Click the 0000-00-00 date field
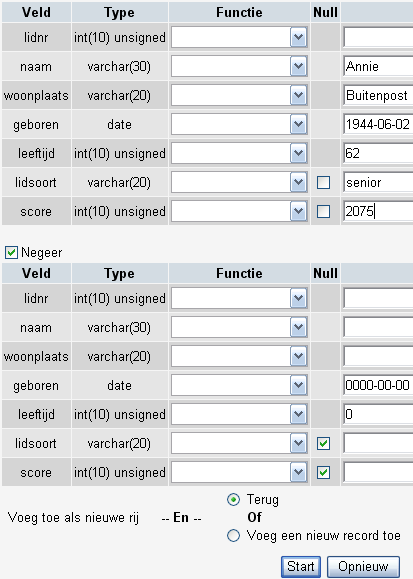Viewport: 413px width, 579px height. coord(378,385)
